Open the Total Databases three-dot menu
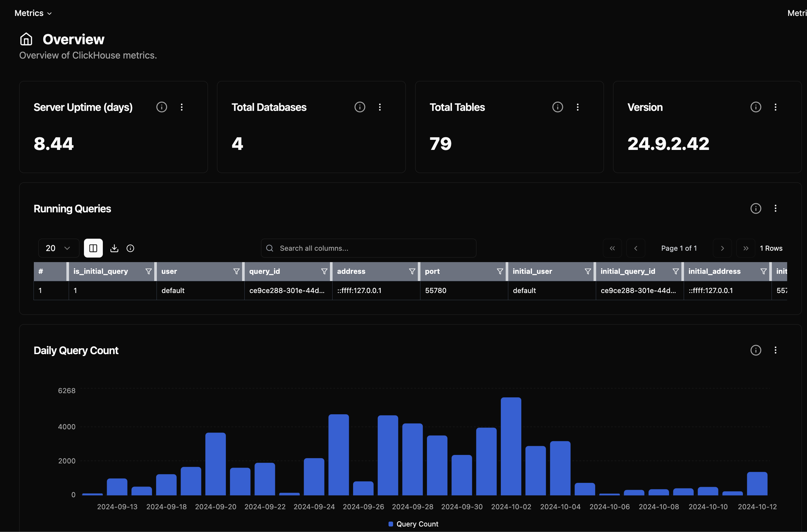 point(379,107)
